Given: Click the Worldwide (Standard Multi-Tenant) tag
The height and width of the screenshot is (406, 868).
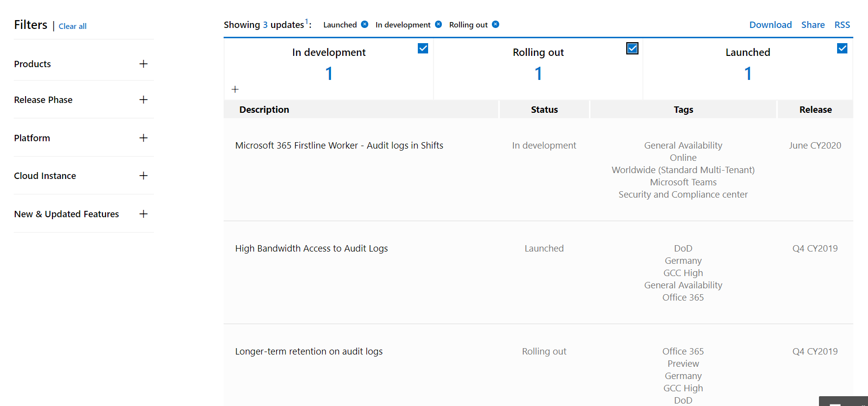Looking at the screenshot, I should click(x=683, y=170).
